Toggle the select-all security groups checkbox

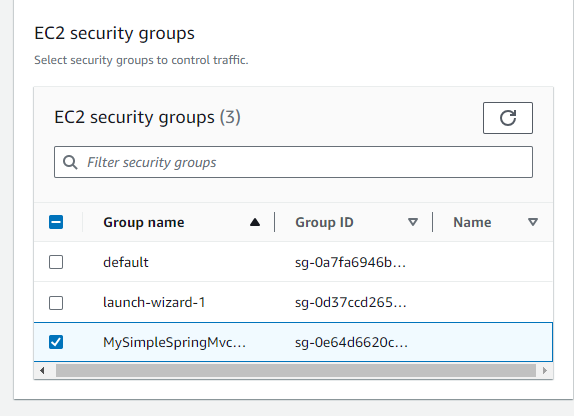56,222
